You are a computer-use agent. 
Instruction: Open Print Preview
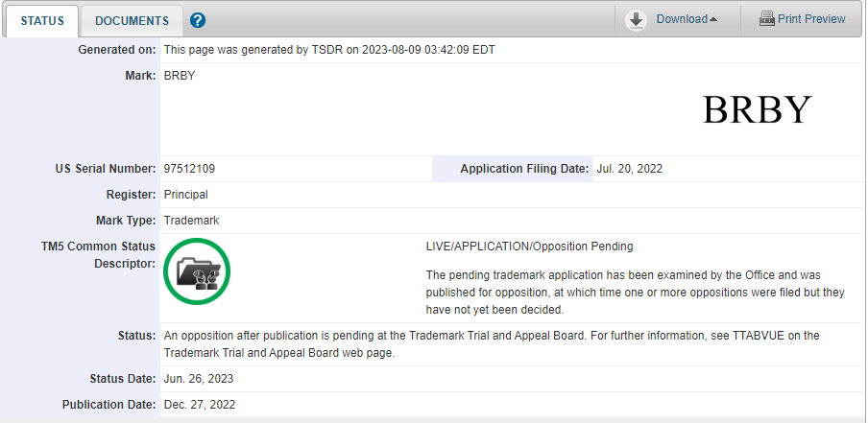[811, 19]
